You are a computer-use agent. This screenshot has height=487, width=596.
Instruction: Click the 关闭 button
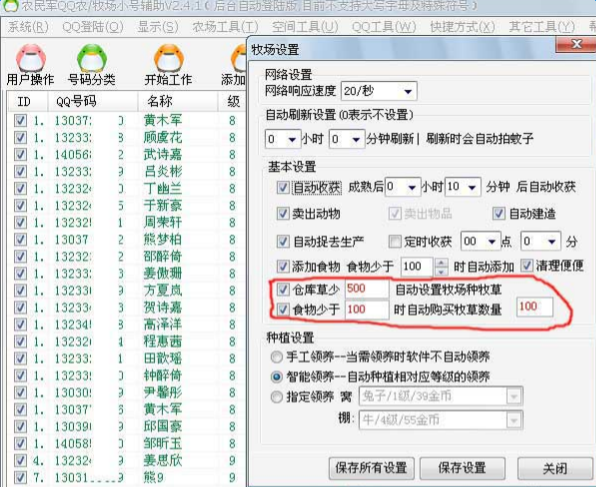[555, 468]
